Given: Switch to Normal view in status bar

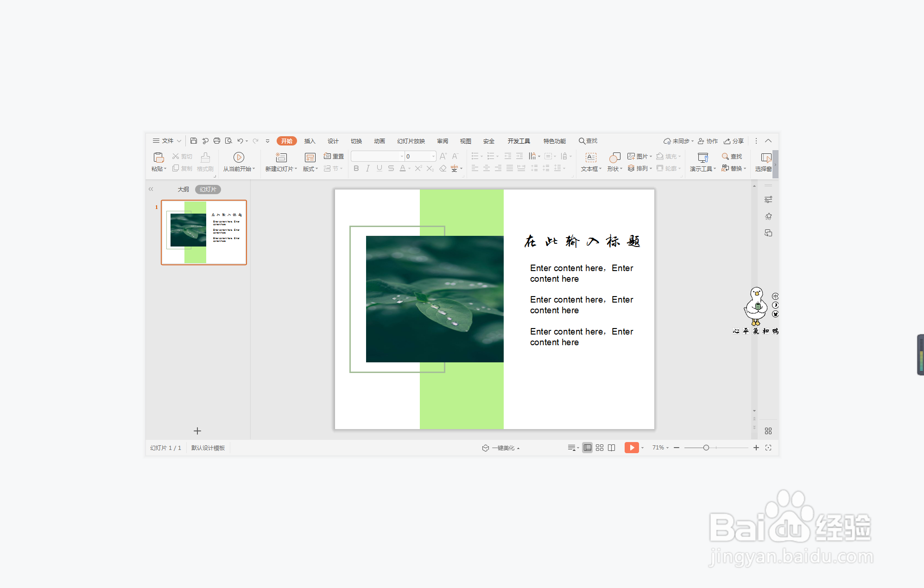Looking at the screenshot, I should click(x=587, y=448).
